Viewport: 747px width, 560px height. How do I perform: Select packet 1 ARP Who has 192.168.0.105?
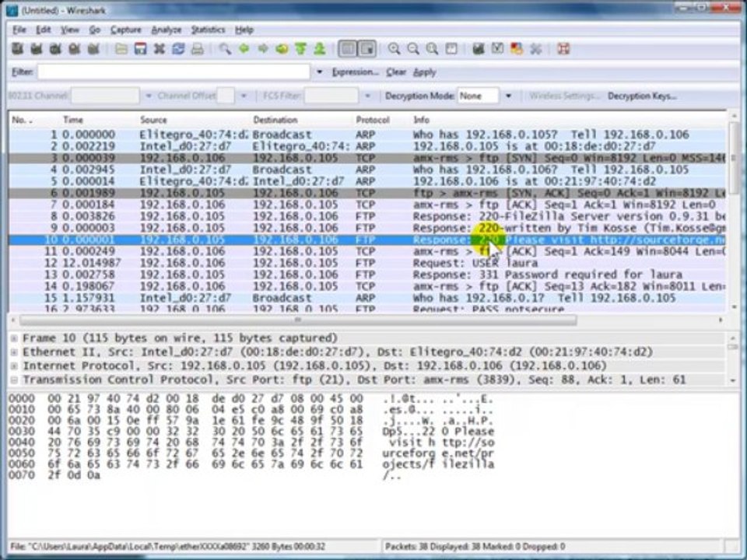366,135
